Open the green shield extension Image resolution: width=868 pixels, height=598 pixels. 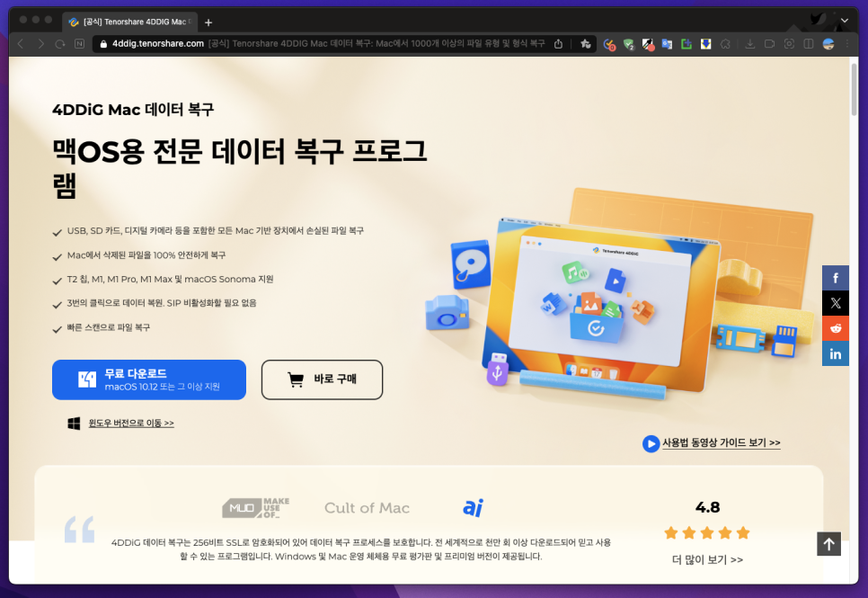pyautogui.click(x=628, y=44)
